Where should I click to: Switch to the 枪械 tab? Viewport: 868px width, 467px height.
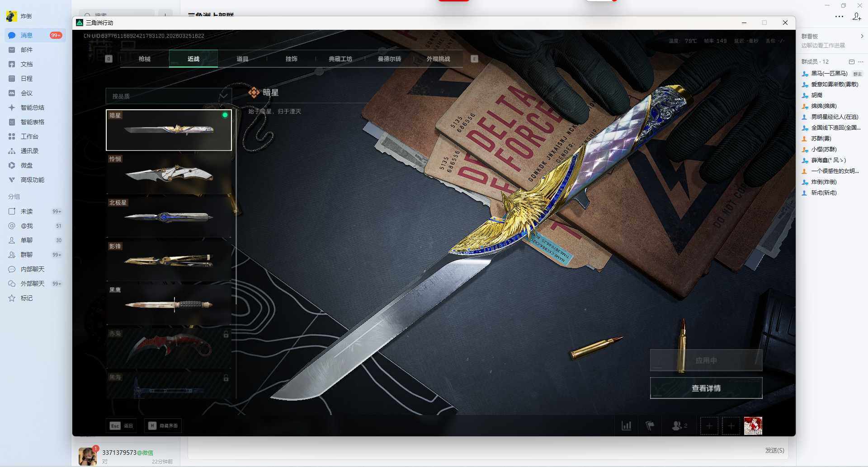145,59
